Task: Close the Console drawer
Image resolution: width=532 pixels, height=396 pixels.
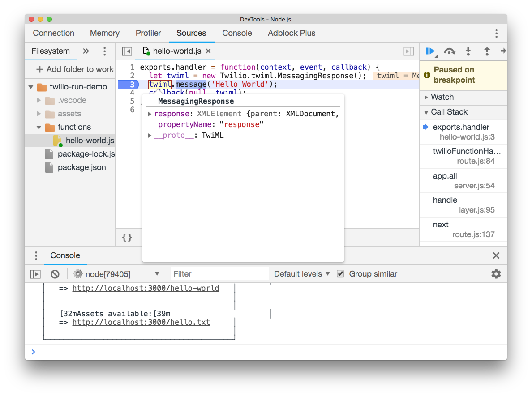Action: tap(496, 255)
